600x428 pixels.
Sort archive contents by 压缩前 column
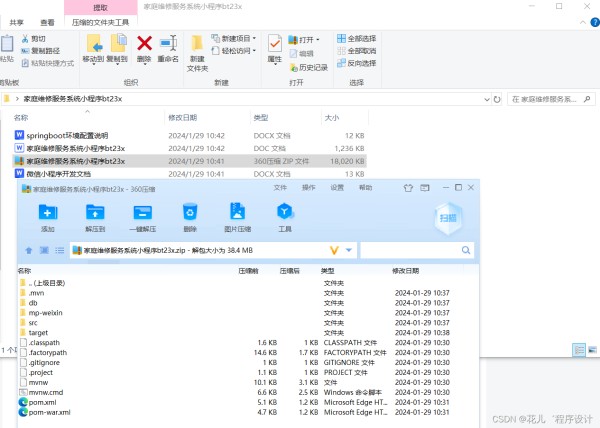click(248, 271)
